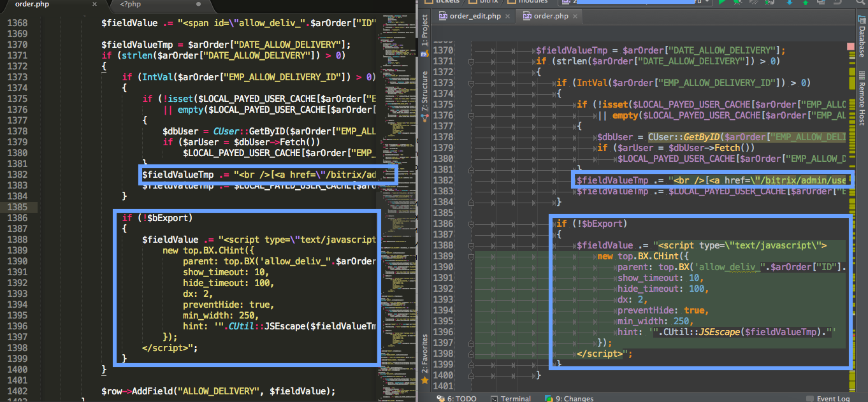Screen dimensions: 868x402
Task: Select the <?php tab in Sublime
Action: click(131, 4)
